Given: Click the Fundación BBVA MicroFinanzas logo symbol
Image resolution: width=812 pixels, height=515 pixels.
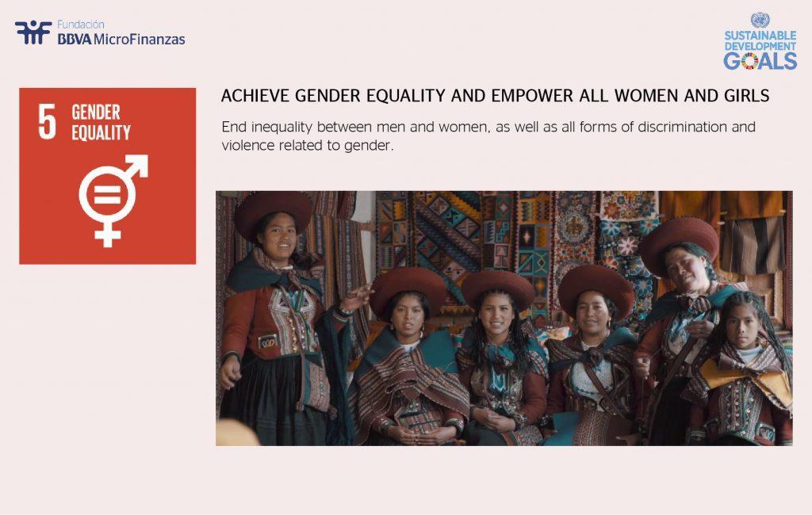Looking at the screenshot, I should click(33, 32).
